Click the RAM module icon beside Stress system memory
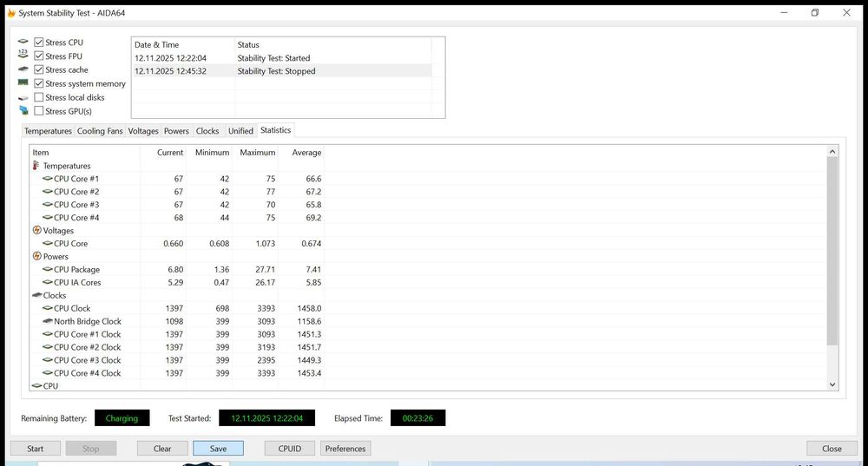Viewport: 868px width, 466px height. point(23,82)
